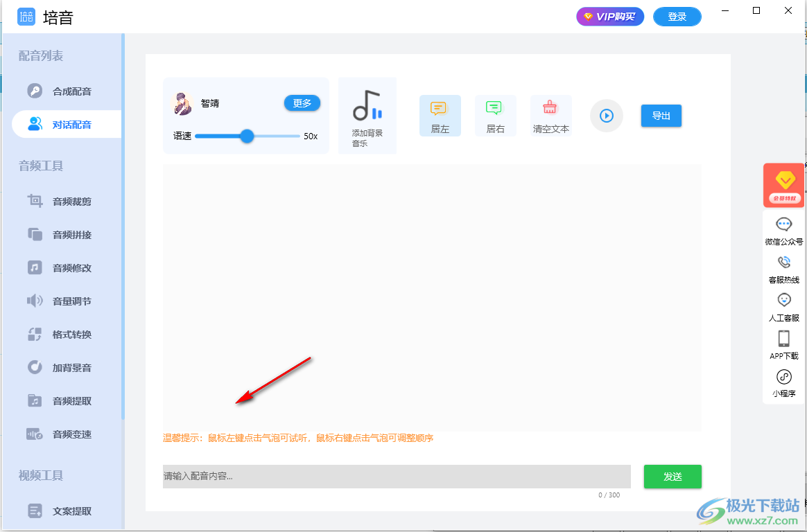
Task: Click the 加背景音 icon
Action: point(35,368)
